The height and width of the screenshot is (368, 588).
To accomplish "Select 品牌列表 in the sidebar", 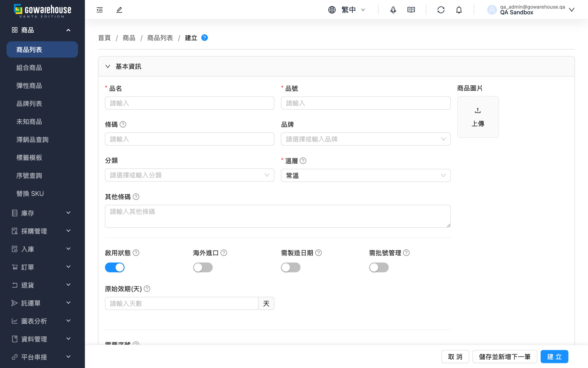I will click(x=42, y=103).
